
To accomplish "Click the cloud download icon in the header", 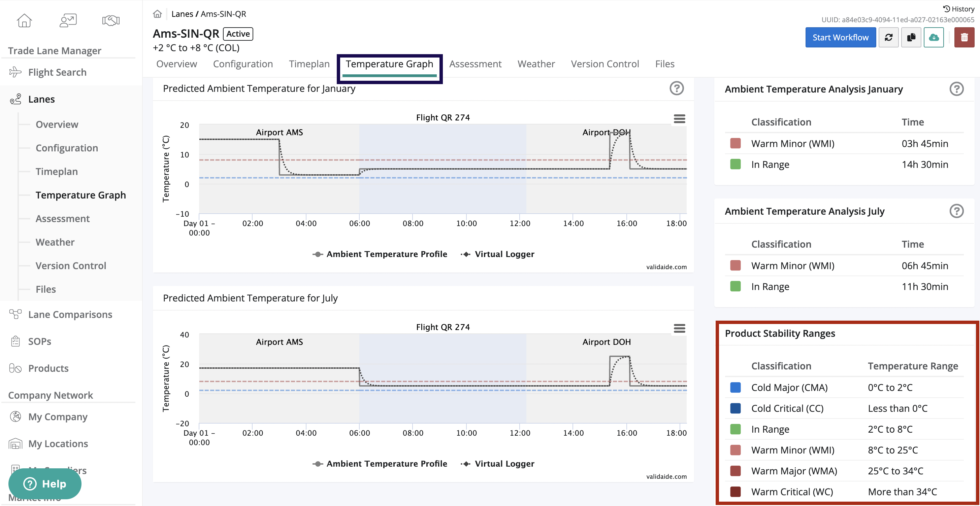I will tap(934, 37).
